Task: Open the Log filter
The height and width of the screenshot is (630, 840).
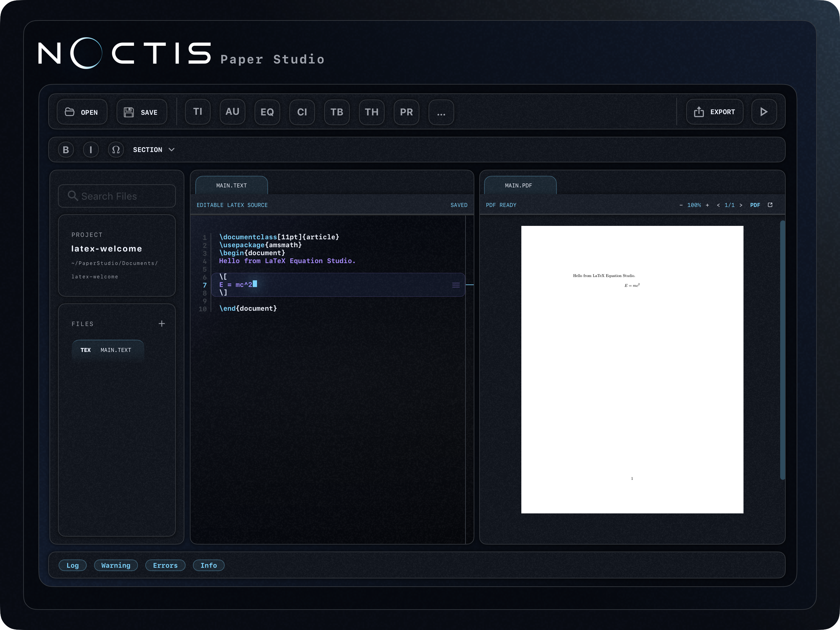Action: (x=73, y=565)
